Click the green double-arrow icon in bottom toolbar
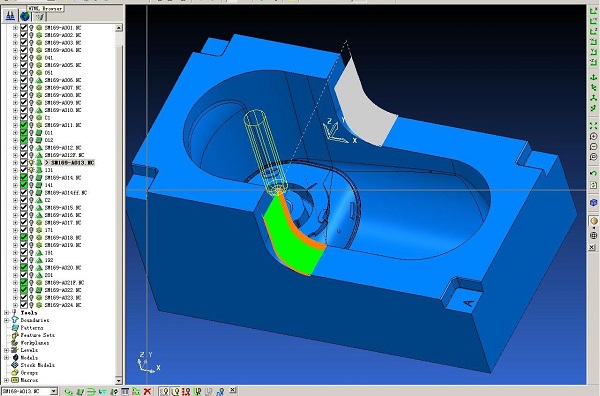Image resolution: width=600 pixels, height=396 pixels. [91, 391]
